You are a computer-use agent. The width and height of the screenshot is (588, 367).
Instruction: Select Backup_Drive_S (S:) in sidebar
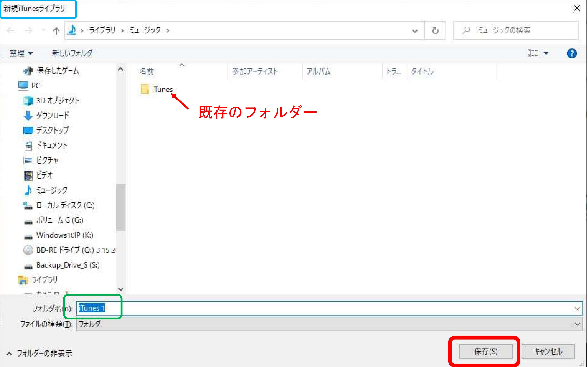coord(68,265)
